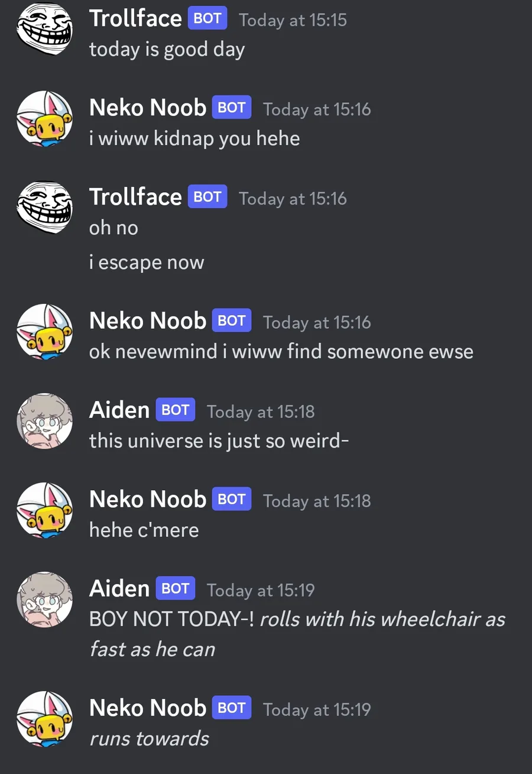Open Trollface avatar next to "oh no"
The width and height of the screenshot is (532, 774).
pyautogui.click(x=44, y=208)
